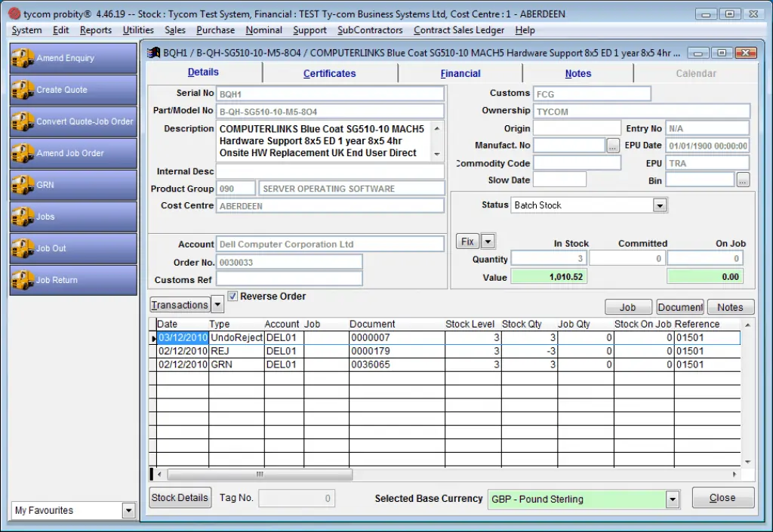Viewport: 773px width, 532px height.
Task: Expand the Selected Base Currency dropdown
Action: coord(673,500)
